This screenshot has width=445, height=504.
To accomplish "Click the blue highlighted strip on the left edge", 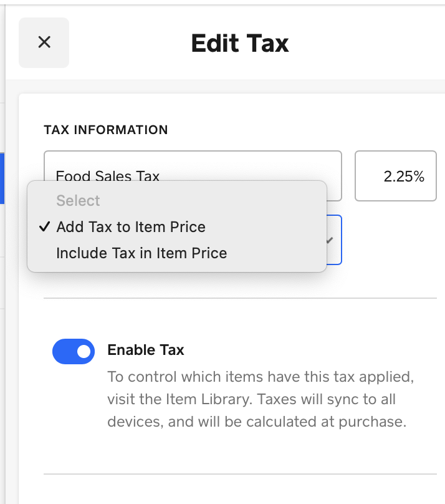I will (2, 179).
